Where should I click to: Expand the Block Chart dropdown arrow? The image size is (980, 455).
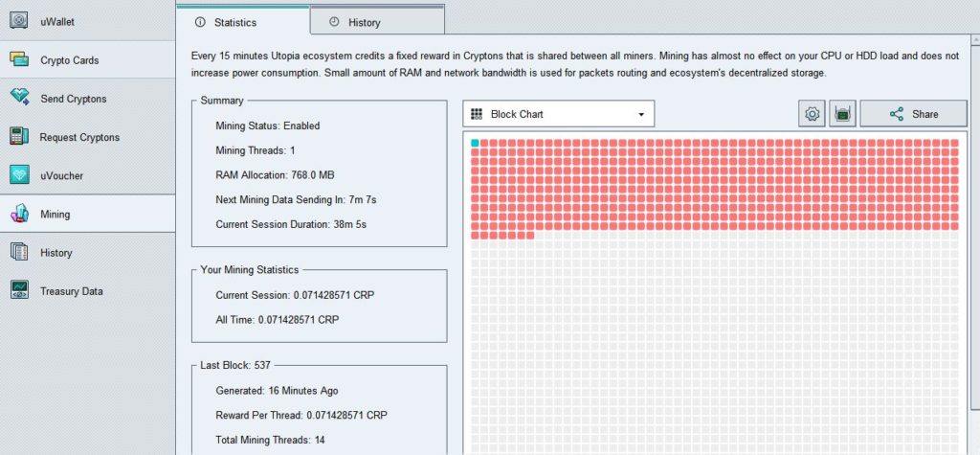pyautogui.click(x=641, y=115)
